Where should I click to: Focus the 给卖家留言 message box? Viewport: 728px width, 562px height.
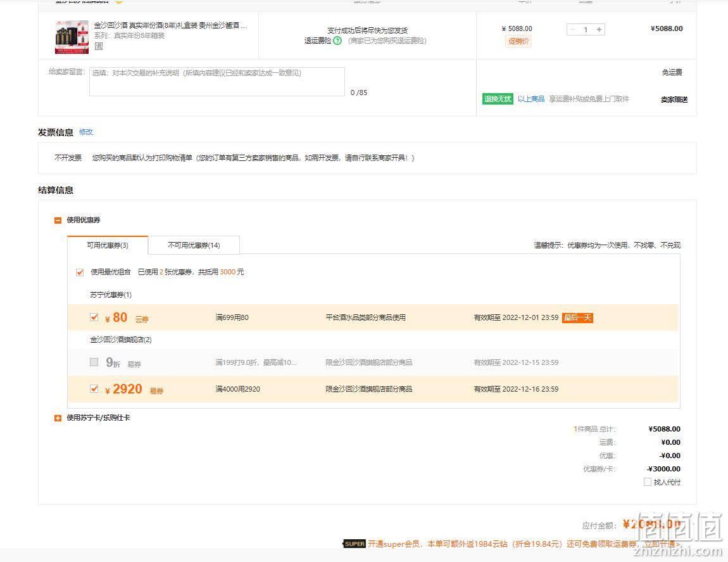click(x=217, y=82)
